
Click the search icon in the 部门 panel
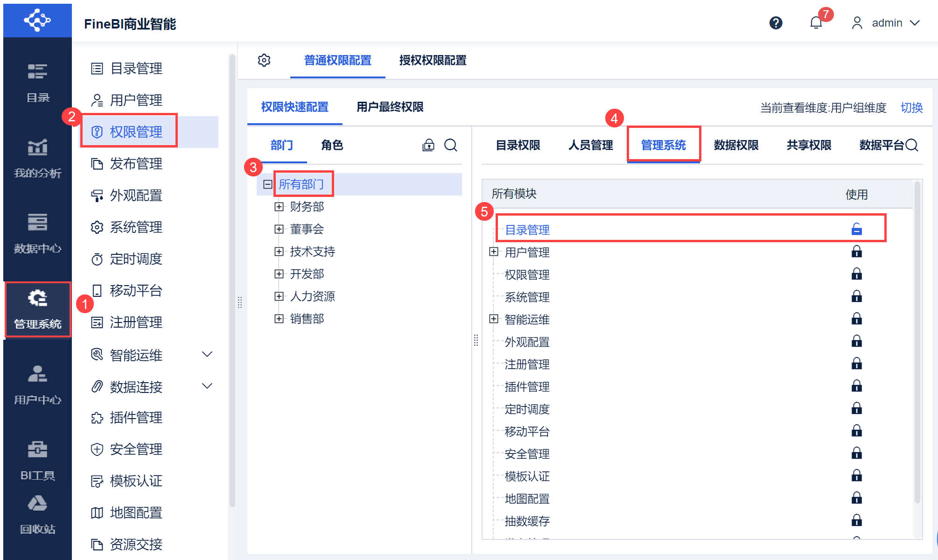coord(450,145)
